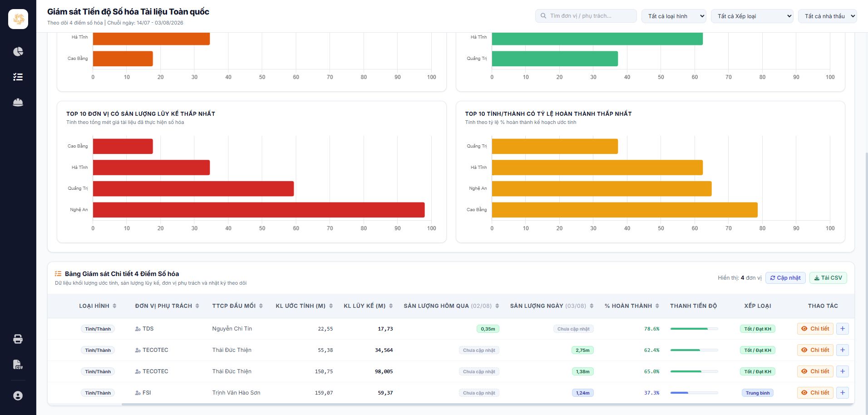
Task: Click the plus icon in the TDS row
Action: pos(843,329)
